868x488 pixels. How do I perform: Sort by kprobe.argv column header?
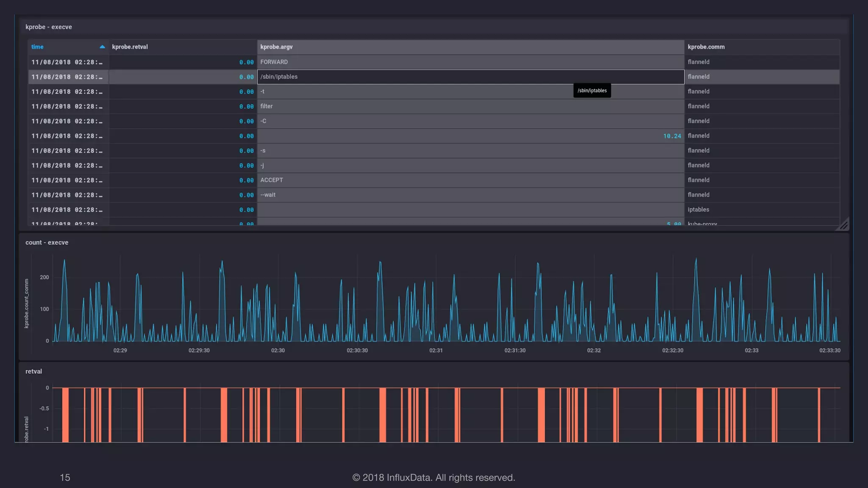[x=276, y=47]
